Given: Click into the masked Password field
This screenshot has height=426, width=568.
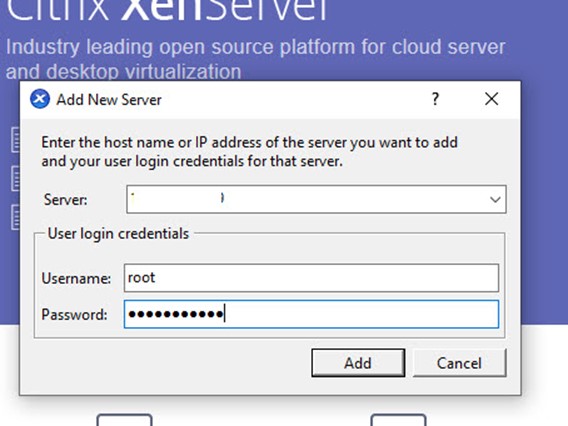Looking at the screenshot, I should (311, 314).
